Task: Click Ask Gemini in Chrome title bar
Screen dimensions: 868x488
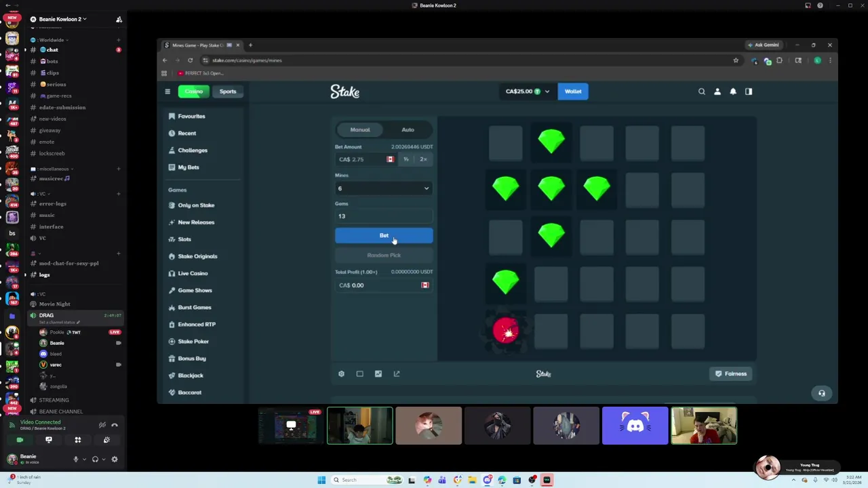Action: [x=763, y=45]
